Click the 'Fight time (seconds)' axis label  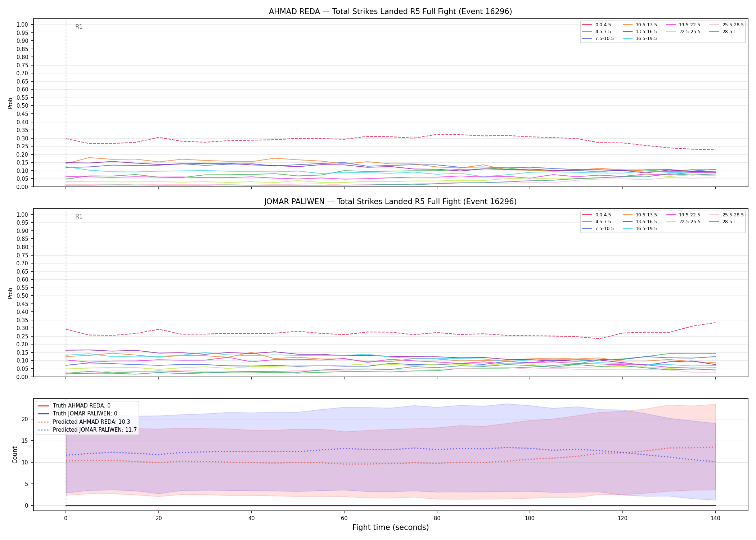[x=391, y=527]
